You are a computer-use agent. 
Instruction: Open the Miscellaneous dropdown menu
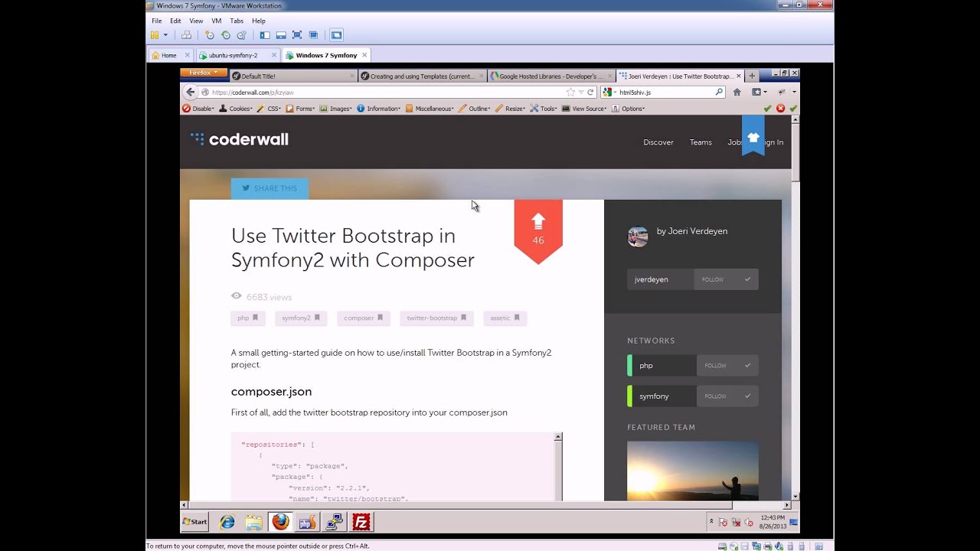(430, 109)
